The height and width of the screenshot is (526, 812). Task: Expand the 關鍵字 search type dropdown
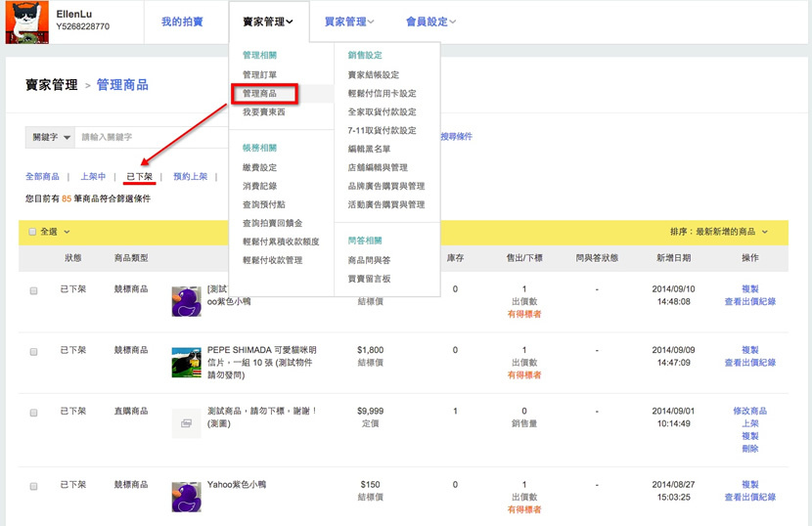pyautogui.click(x=51, y=137)
